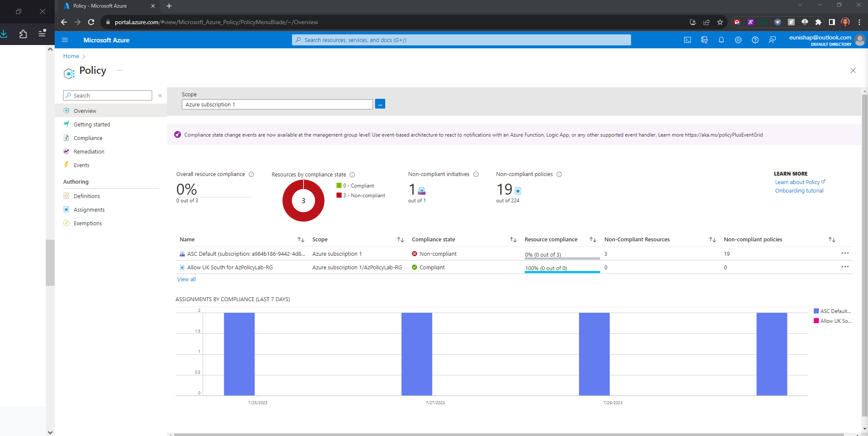Click the View all link
The width and height of the screenshot is (868, 436).
186,279
